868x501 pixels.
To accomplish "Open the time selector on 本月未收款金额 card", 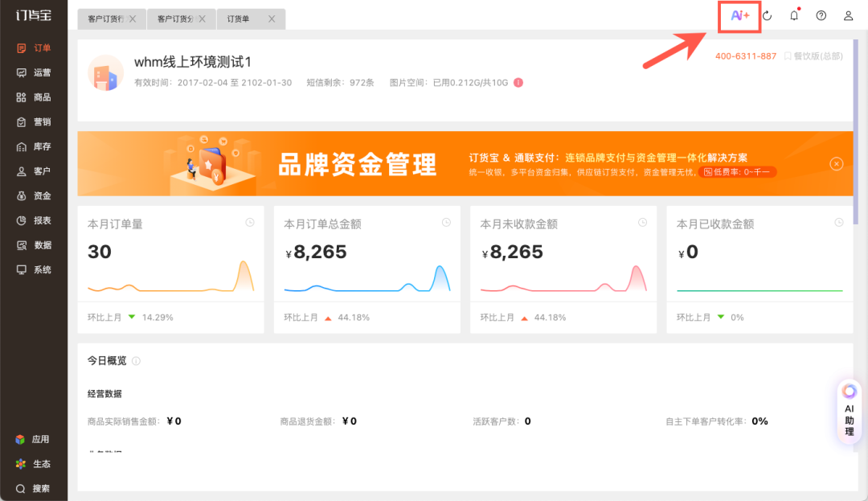I will tap(641, 223).
